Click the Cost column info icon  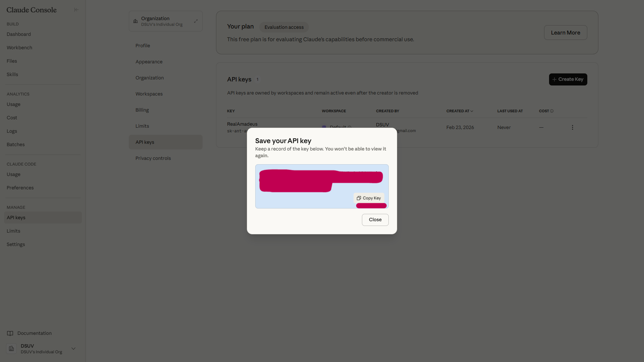click(552, 111)
